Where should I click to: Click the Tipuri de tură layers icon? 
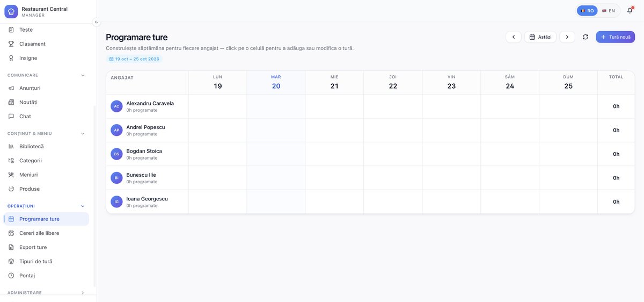pos(11,261)
